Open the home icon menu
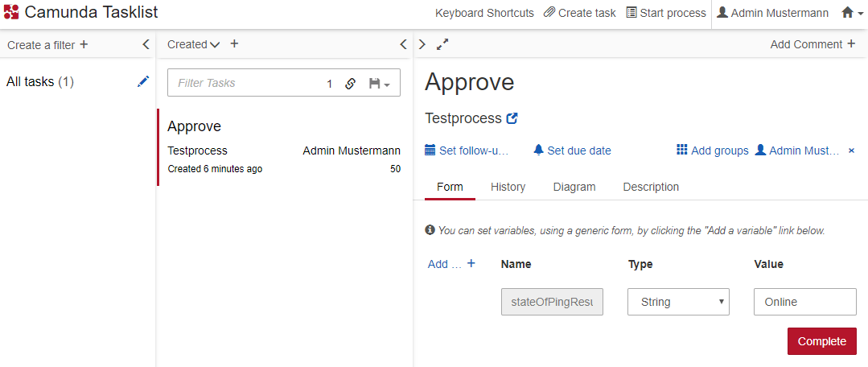868x367 pixels. (x=852, y=13)
